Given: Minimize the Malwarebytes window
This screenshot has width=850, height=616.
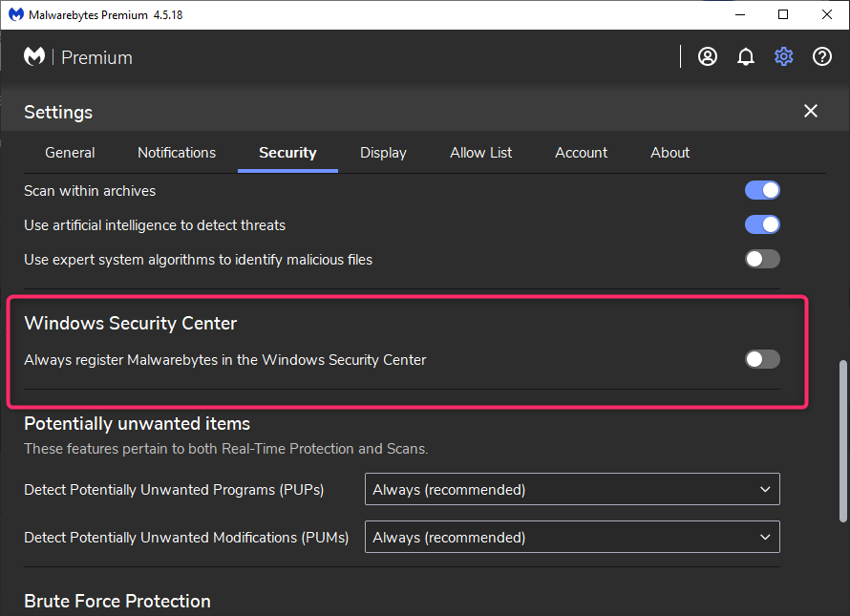Looking at the screenshot, I should 740,14.
